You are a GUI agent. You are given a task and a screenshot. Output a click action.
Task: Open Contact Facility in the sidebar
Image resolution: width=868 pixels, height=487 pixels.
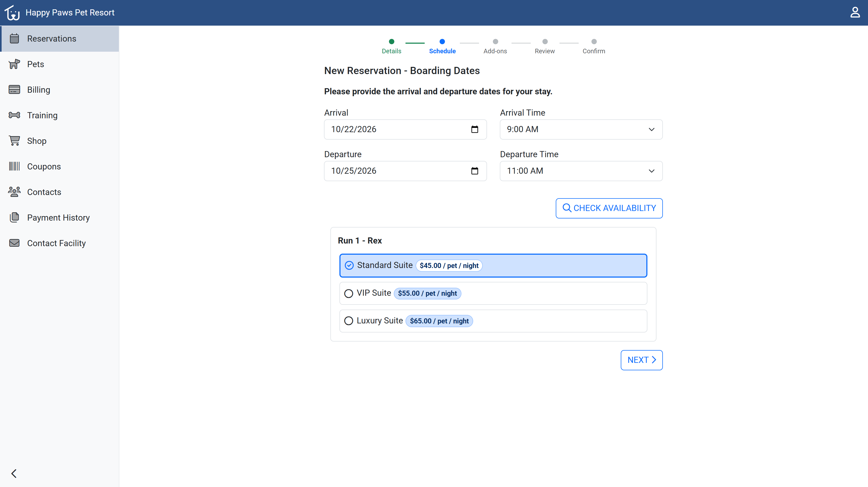(60, 243)
